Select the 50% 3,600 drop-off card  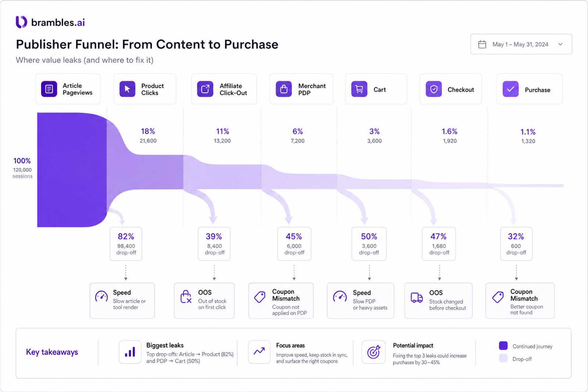click(x=369, y=244)
